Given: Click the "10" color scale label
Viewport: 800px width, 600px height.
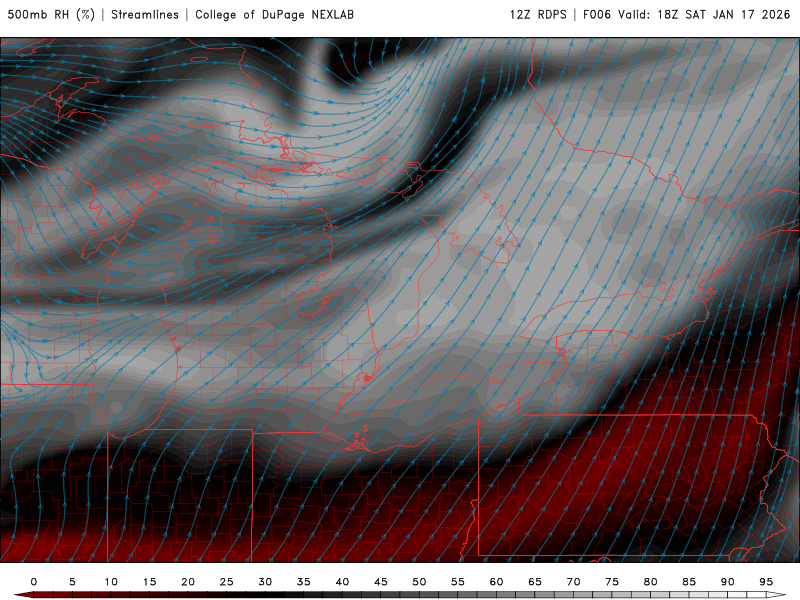Looking at the screenshot, I should (111, 582).
